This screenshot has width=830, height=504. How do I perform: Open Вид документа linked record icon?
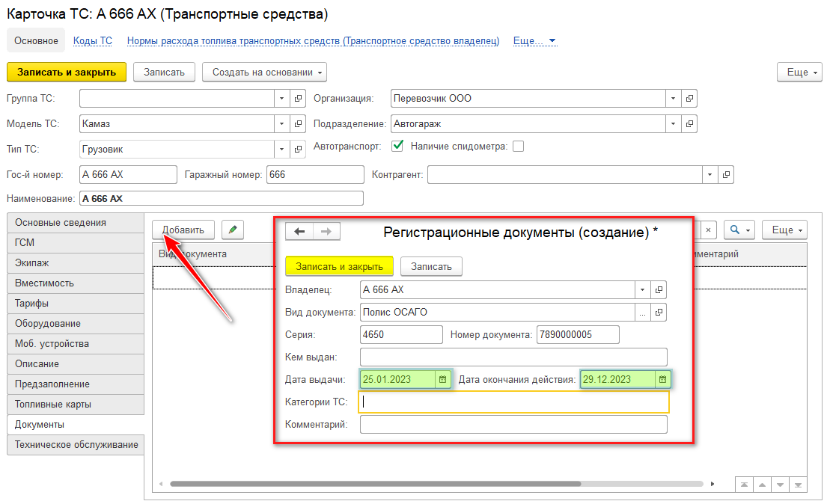(659, 312)
